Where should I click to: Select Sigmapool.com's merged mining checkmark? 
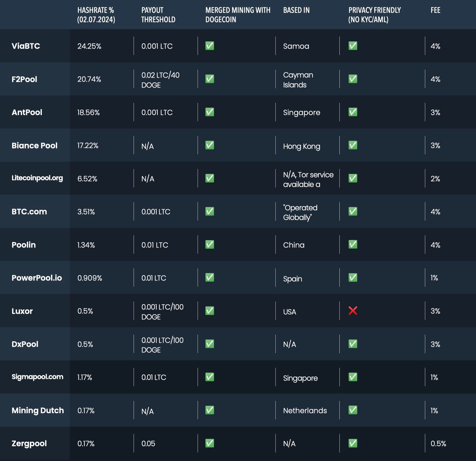tap(210, 377)
